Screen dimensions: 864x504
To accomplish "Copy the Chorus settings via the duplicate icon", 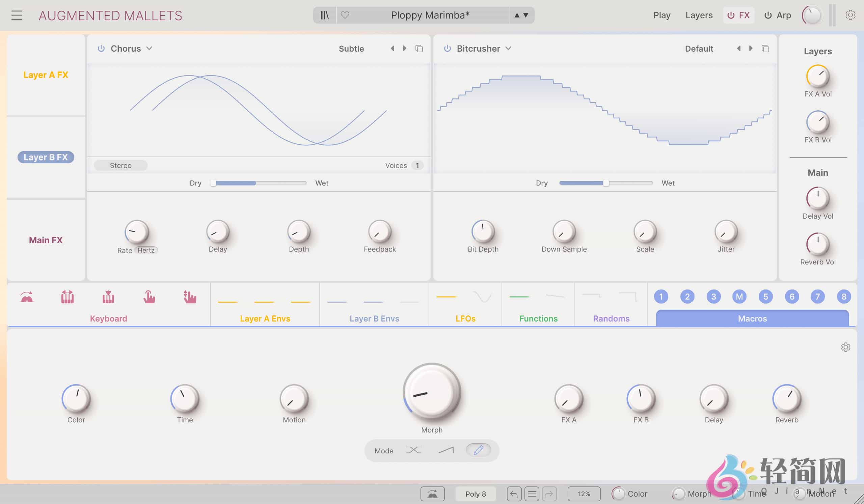I will click(x=419, y=48).
